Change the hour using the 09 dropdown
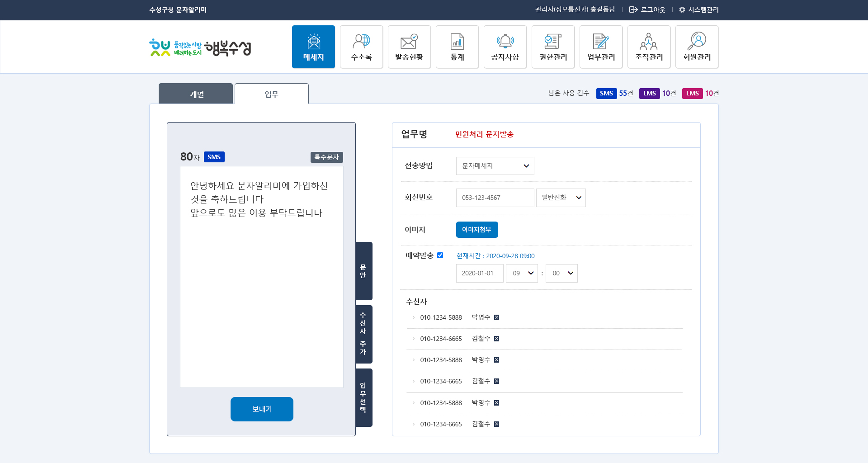 point(522,273)
